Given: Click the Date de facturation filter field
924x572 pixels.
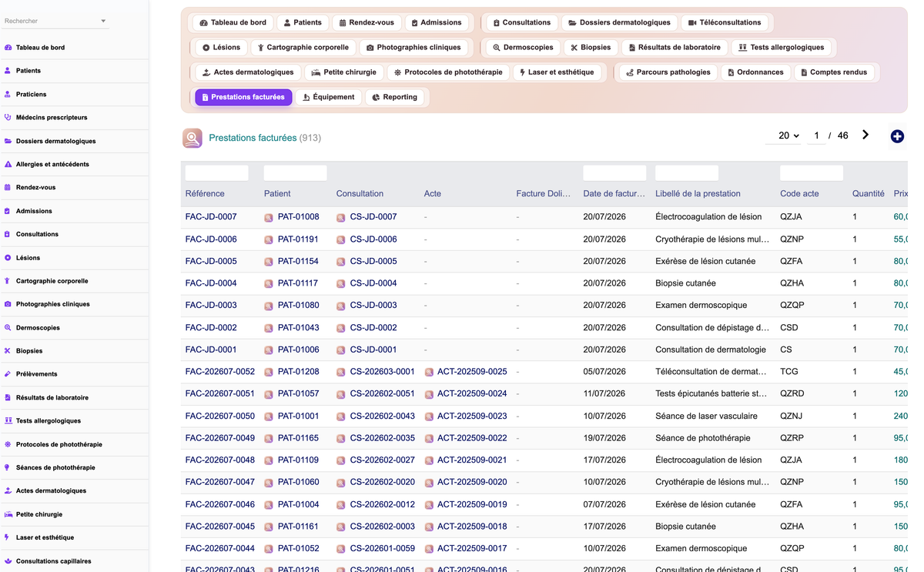Looking at the screenshot, I should (x=614, y=173).
